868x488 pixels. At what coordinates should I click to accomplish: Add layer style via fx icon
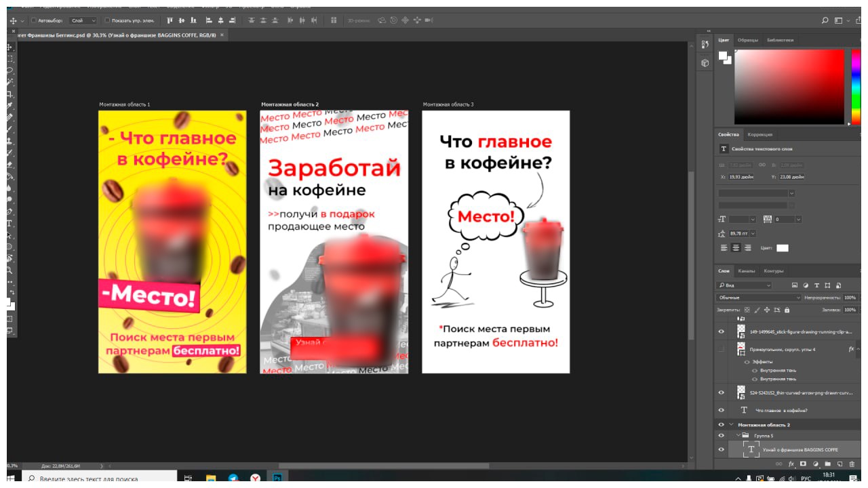coord(791,464)
